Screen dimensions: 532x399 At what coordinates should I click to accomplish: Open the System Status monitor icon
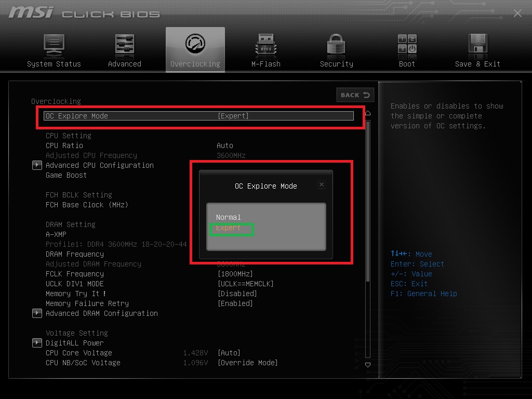pyautogui.click(x=54, y=46)
